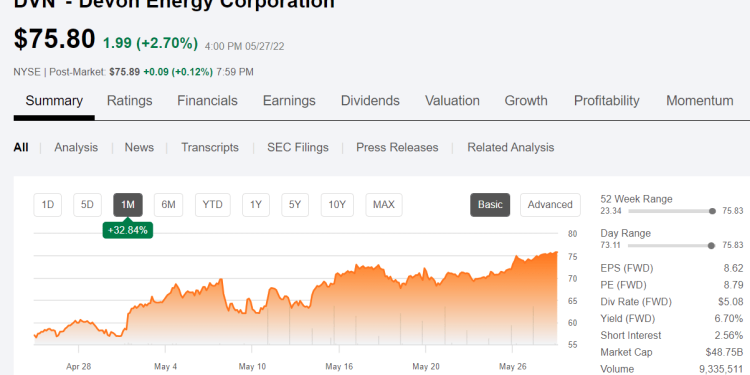Click the May 16 date label on chart

[339, 367]
